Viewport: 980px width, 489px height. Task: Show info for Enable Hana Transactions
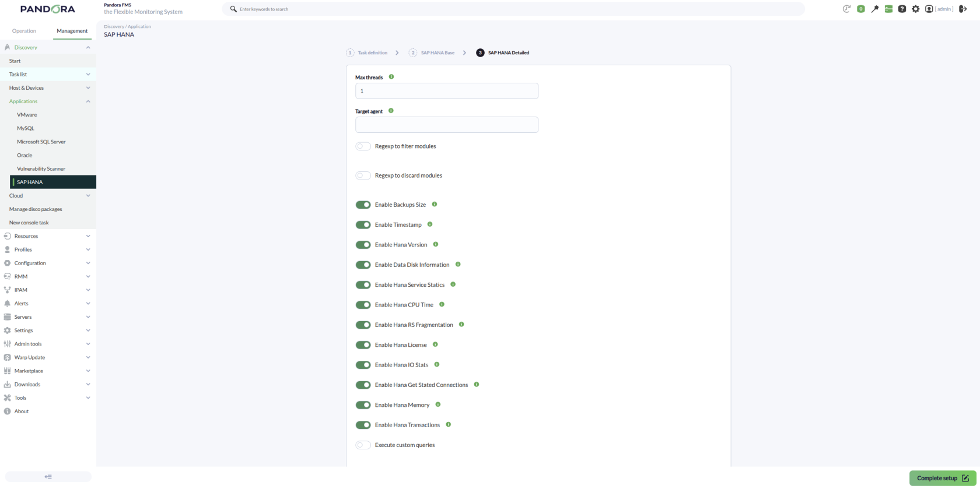(x=449, y=425)
